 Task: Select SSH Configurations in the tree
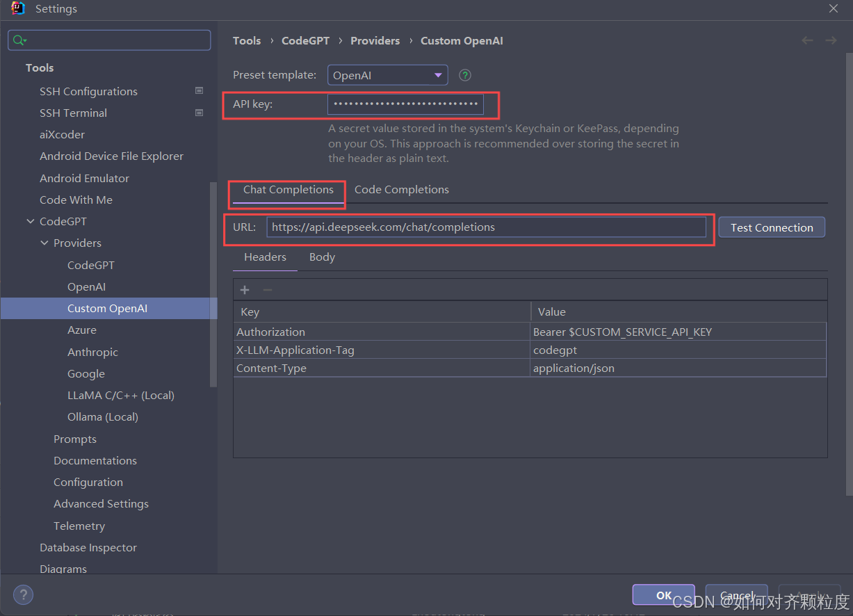tap(88, 91)
